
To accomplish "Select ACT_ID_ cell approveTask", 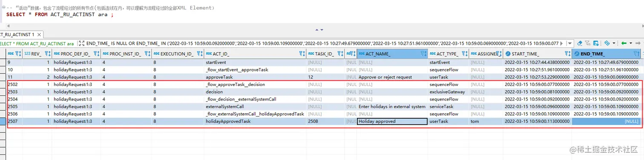I will [x=255, y=77].
